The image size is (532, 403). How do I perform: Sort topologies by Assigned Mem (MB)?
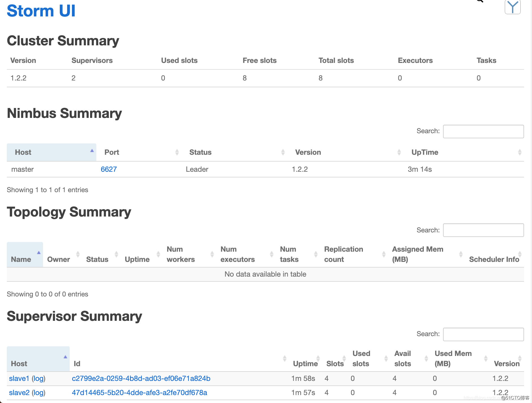click(427, 254)
